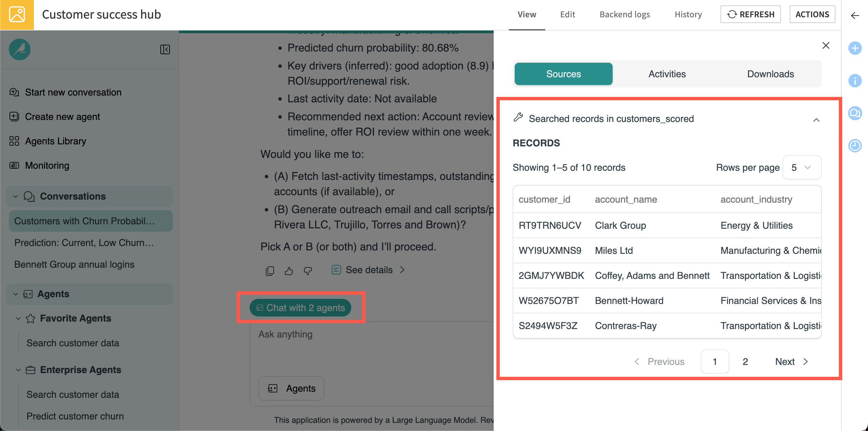Image resolution: width=868 pixels, height=431 pixels.
Task: Open Monitoring from the sidebar
Action: tap(47, 166)
